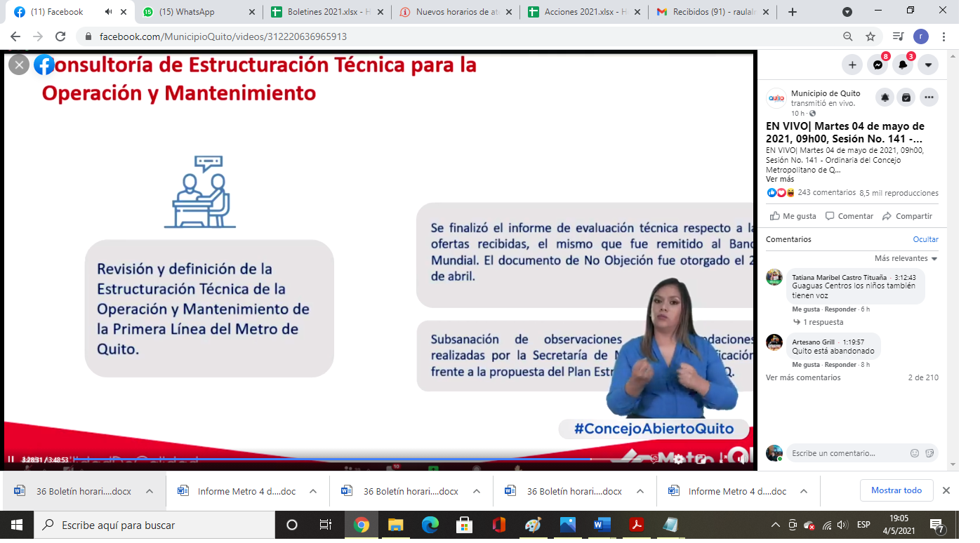The image size is (980, 543).
Task: Toggle live video notifications bell for Municipio de Quito
Action: [x=885, y=98]
